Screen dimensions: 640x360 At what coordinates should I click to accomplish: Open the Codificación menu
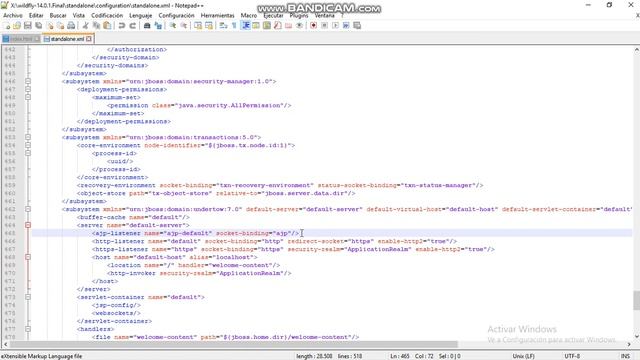point(107,15)
